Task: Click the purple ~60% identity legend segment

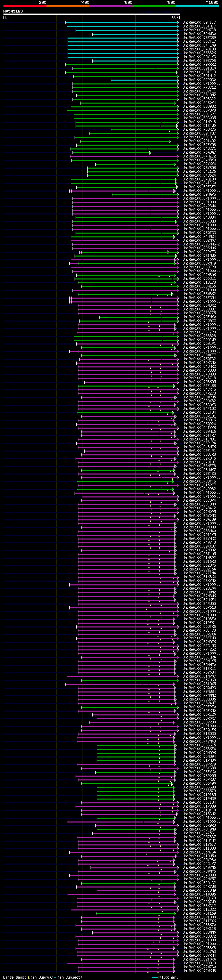Action: coord(111,6)
